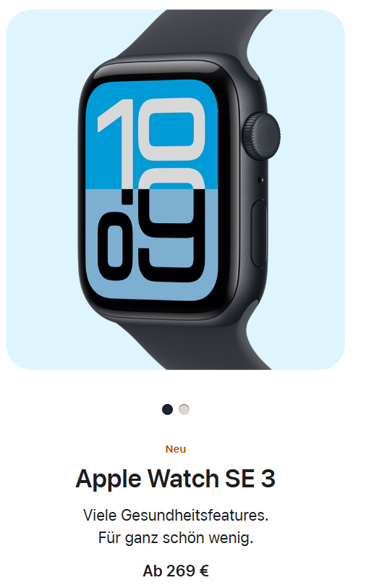This screenshot has height=588, width=374.
Task: Open the Apple Watch SE 3 heading
Action: pos(175,479)
